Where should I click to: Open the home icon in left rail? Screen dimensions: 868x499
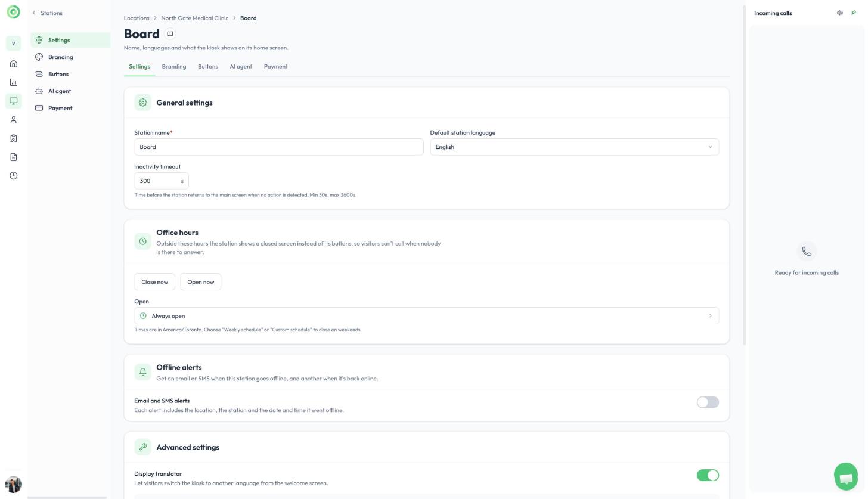tap(14, 64)
